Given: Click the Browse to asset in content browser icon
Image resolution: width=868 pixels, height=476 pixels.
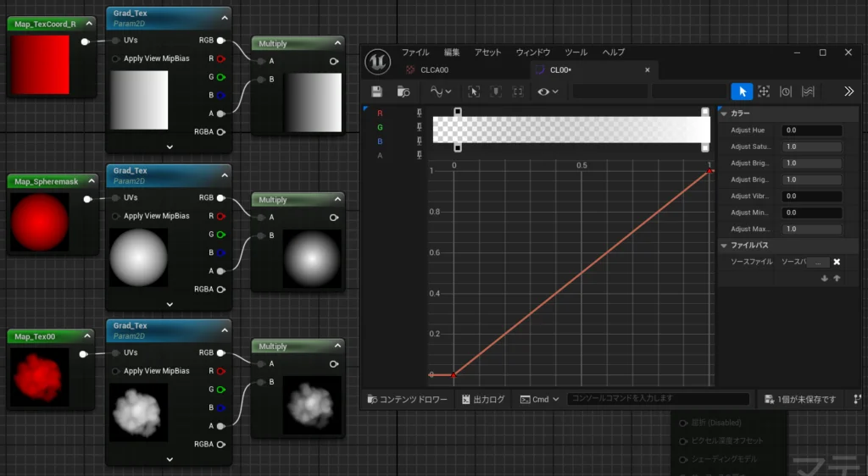Looking at the screenshot, I should pos(403,91).
